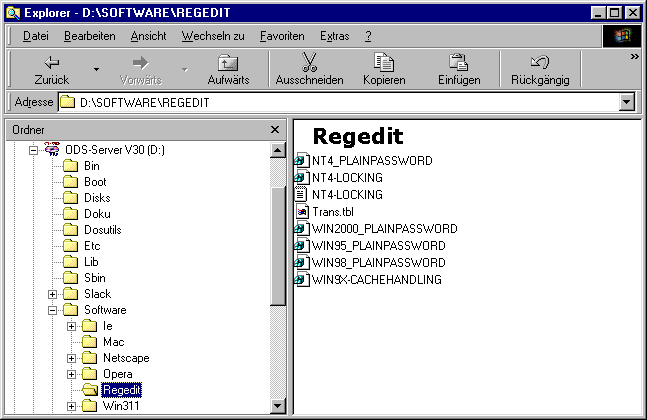Expand the Opera folder node

71,374
